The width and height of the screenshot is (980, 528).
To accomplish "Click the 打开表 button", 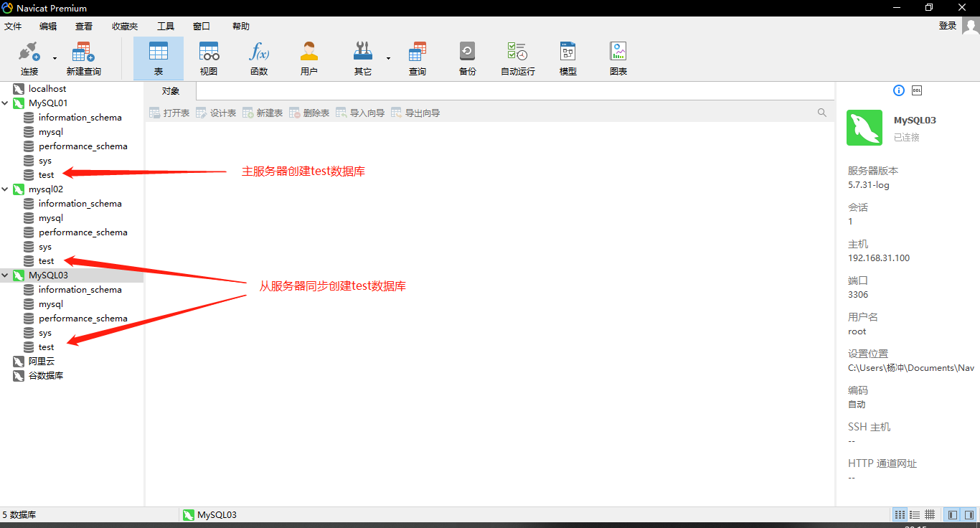I will tap(169, 113).
